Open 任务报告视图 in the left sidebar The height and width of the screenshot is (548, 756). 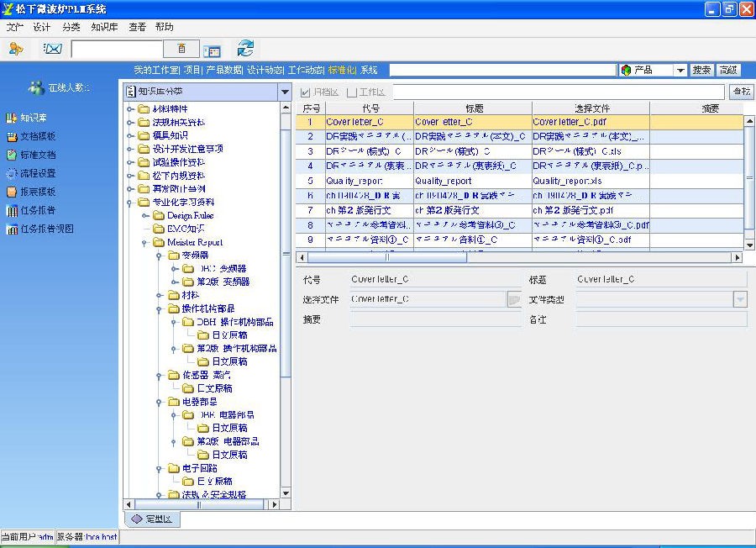tap(45, 229)
